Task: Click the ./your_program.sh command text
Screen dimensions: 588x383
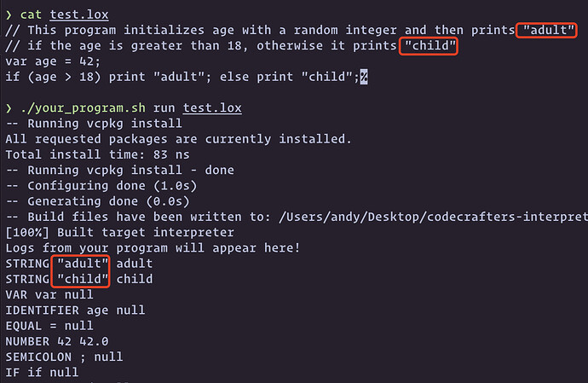Action: [83, 108]
